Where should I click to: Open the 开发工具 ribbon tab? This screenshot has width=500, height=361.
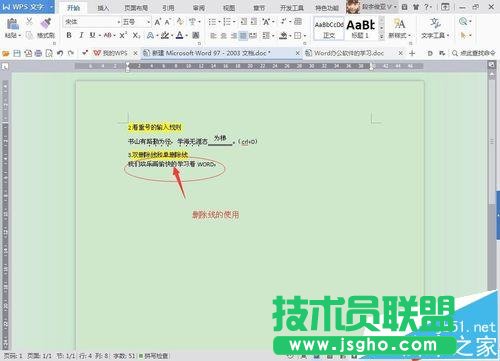[x=292, y=8]
